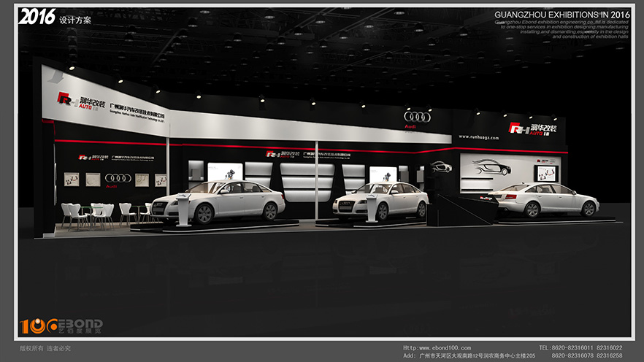
Task: Click the "版权所有 违者必究" copyright notice
Action: 45,348
